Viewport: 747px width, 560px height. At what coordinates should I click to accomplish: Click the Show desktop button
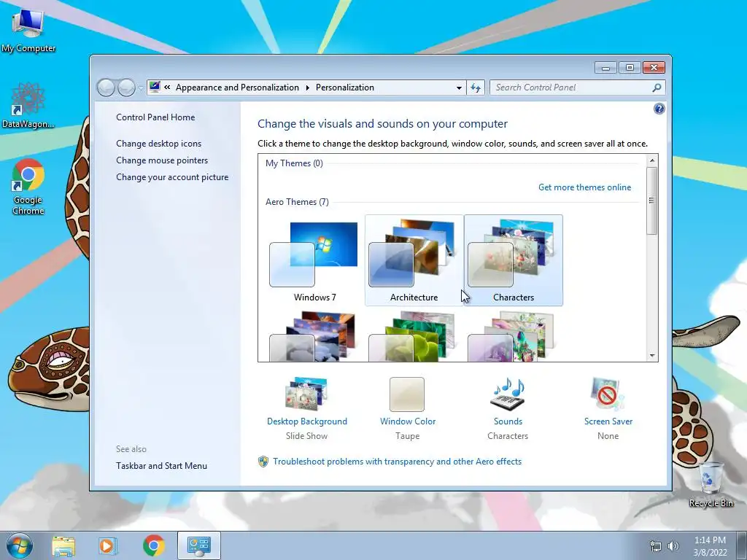tap(742, 545)
